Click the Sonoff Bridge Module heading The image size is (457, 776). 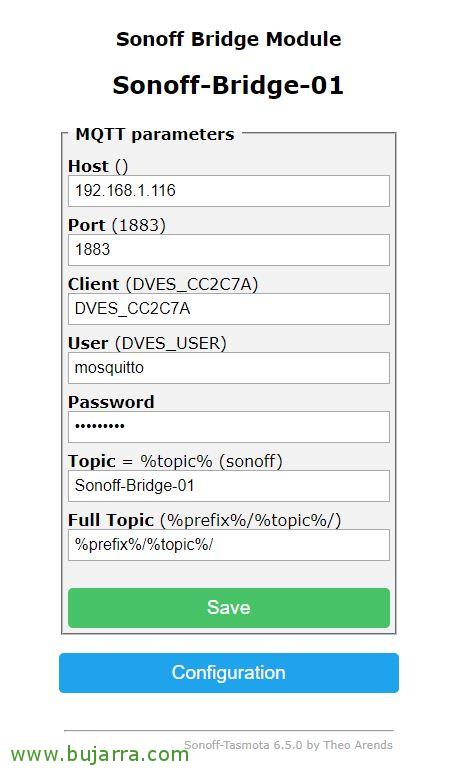pos(228,39)
